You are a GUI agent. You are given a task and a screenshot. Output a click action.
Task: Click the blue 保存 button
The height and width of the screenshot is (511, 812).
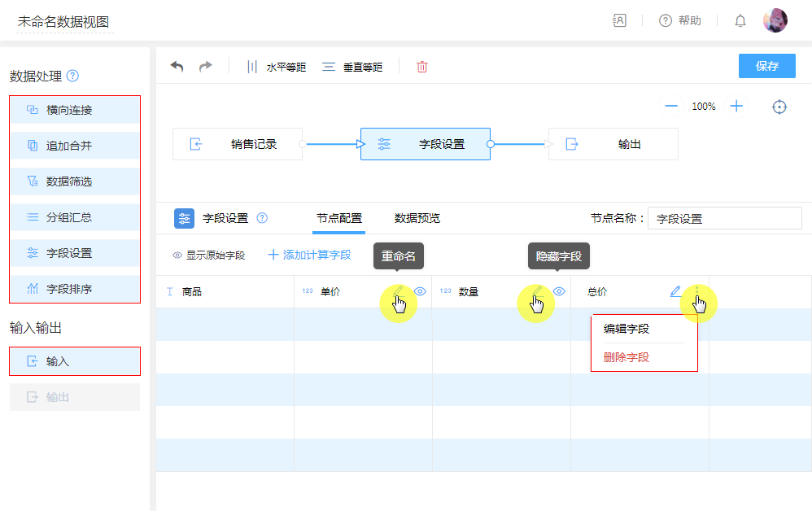click(766, 67)
